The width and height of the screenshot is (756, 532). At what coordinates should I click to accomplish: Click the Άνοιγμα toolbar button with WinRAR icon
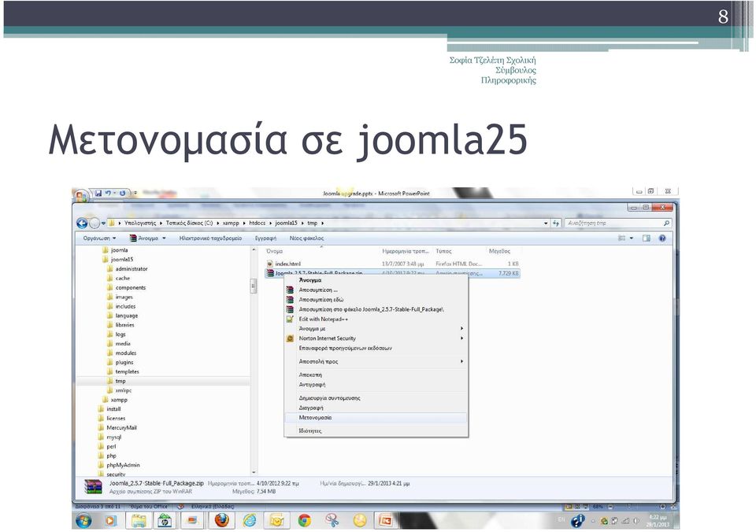(143, 238)
